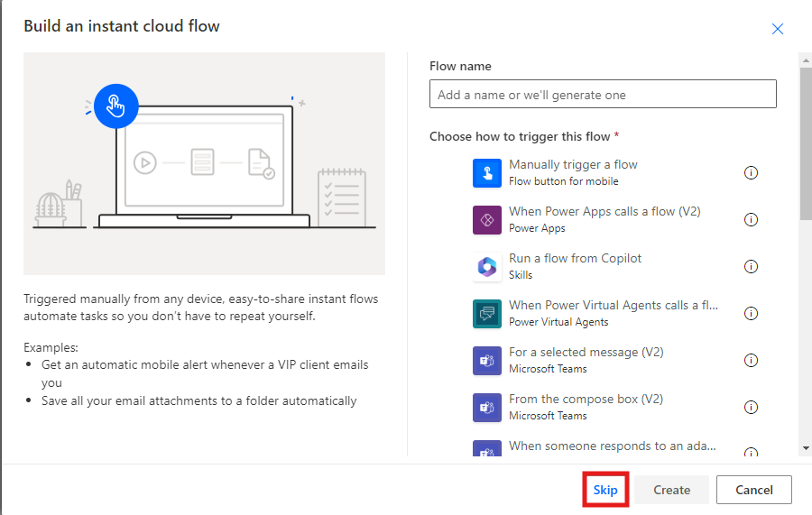Click the Manually trigger a flow icon
This screenshot has height=515, width=812.
tap(487, 173)
